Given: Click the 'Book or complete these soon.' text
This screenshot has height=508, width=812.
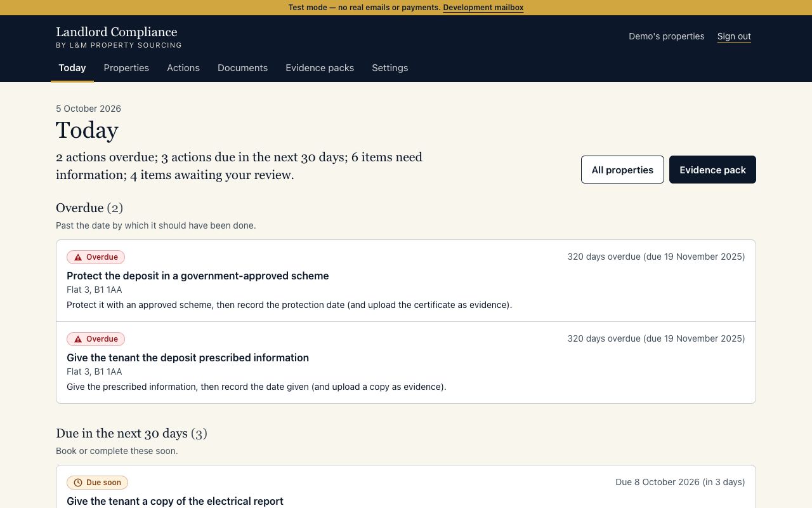Looking at the screenshot, I should coord(117,451).
